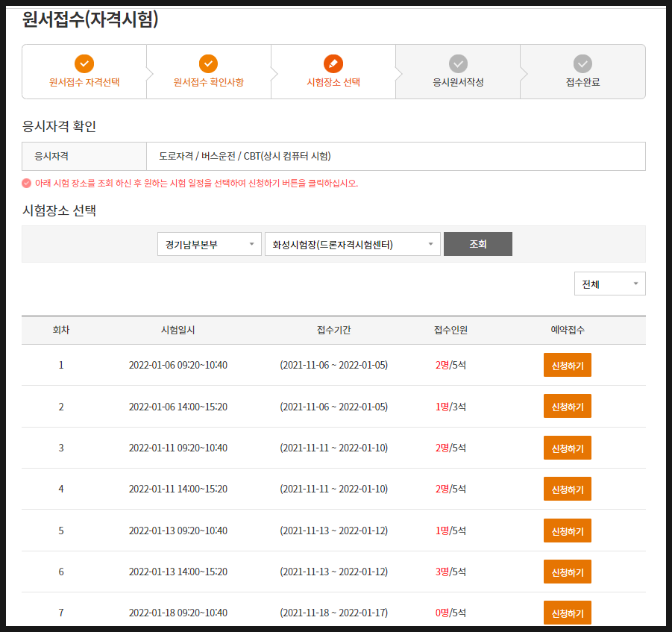Click the 접수기간 column header

pyautogui.click(x=333, y=330)
